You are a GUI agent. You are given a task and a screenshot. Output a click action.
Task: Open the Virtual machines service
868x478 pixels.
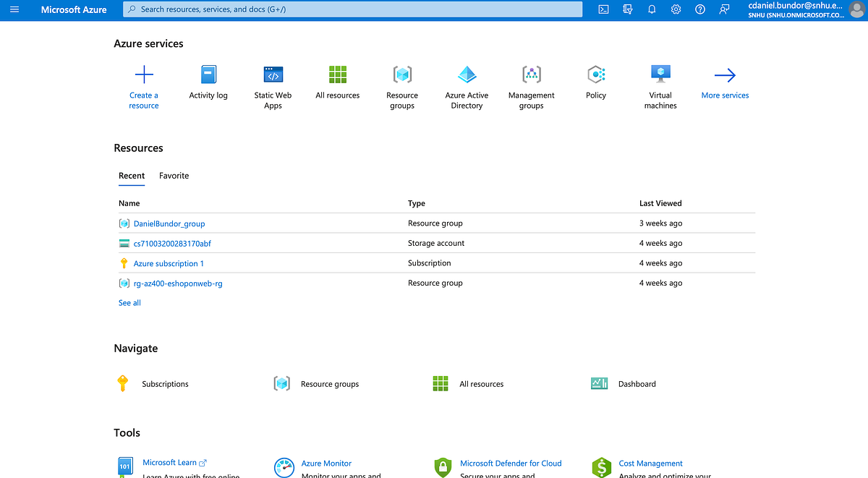pyautogui.click(x=660, y=74)
